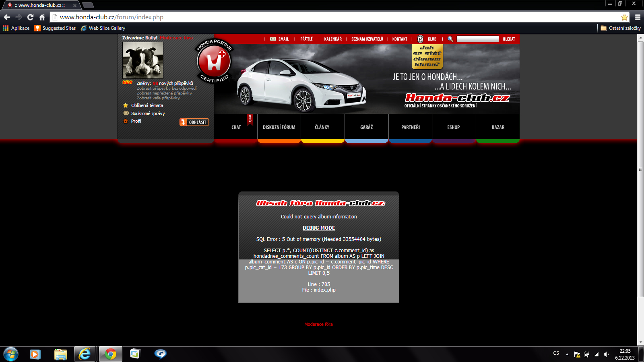Open the Chrome menu hamburger icon
644x362 pixels.
pos(638,17)
